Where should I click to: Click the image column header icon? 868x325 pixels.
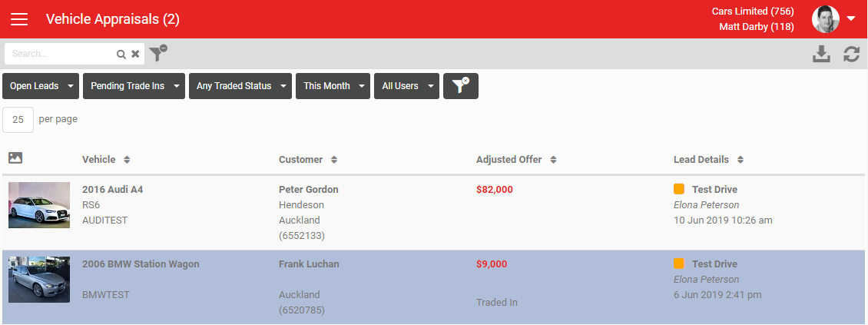coord(15,158)
